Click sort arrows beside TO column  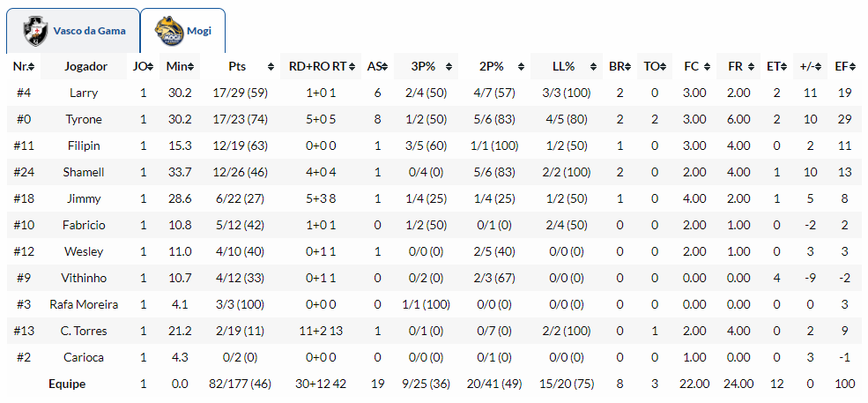coord(663,67)
